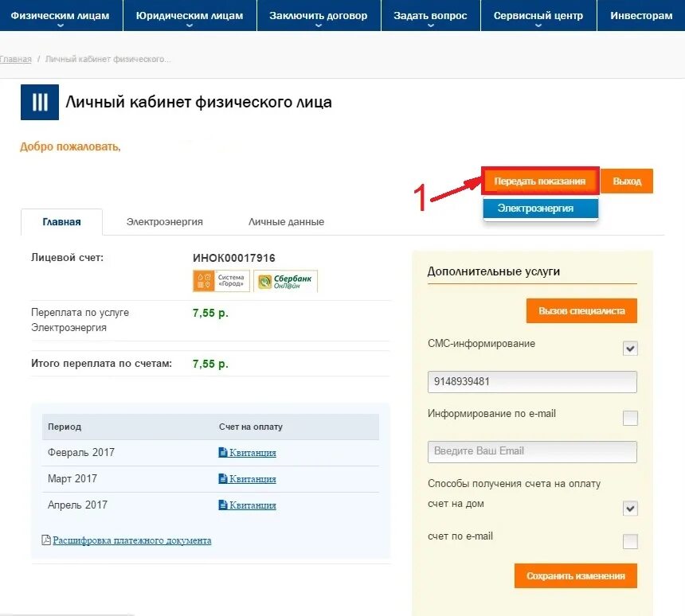Click the Итого переплата по счетам label

pos(101,363)
